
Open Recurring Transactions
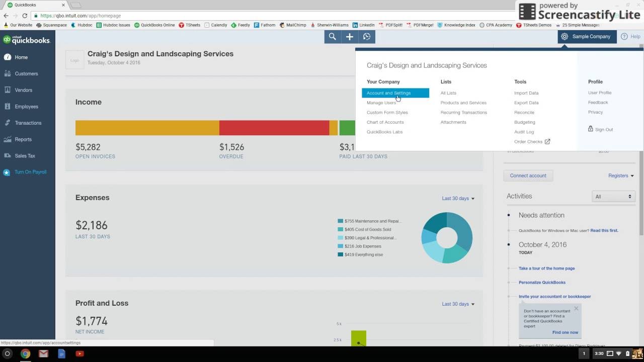point(464,113)
